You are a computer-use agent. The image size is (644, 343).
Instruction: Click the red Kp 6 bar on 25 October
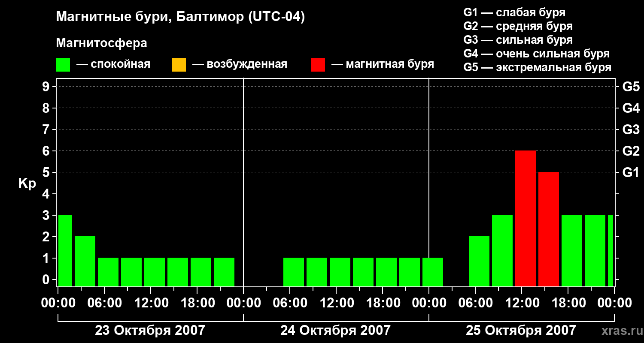click(526, 218)
